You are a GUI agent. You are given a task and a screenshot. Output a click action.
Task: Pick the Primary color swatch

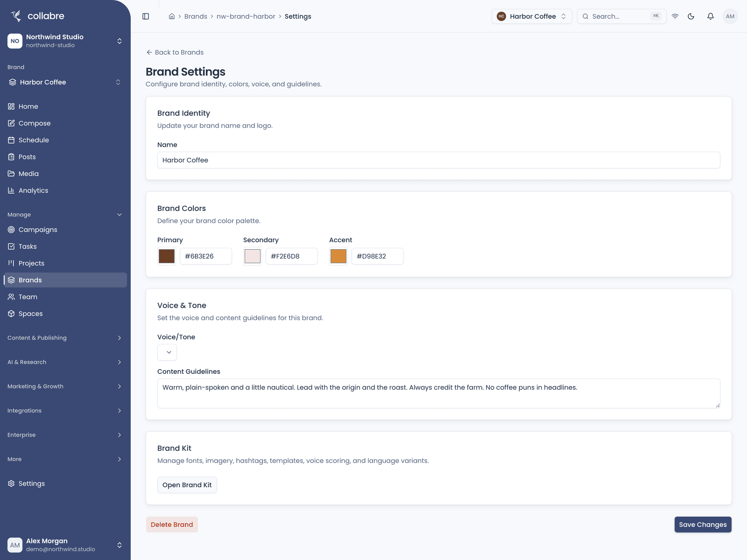pyautogui.click(x=167, y=256)
